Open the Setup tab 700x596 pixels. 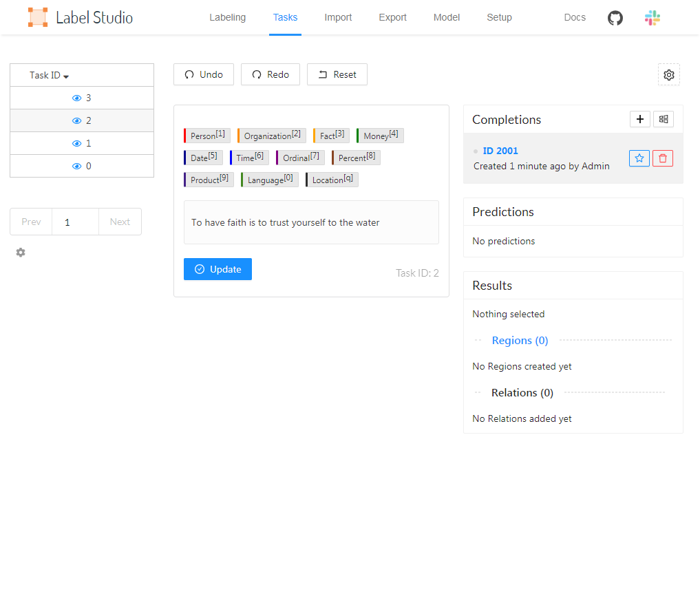click(x=499, y=17)
